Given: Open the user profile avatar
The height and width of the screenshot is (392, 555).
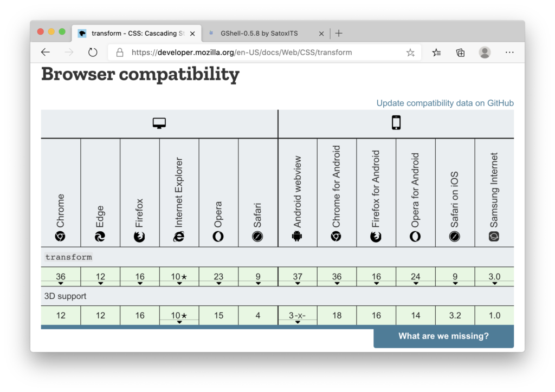Looking at the screenshot, I should 485,53.
